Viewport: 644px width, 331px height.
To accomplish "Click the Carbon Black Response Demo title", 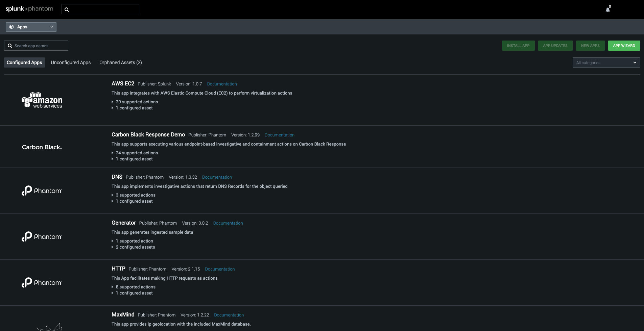I will 148,135.
